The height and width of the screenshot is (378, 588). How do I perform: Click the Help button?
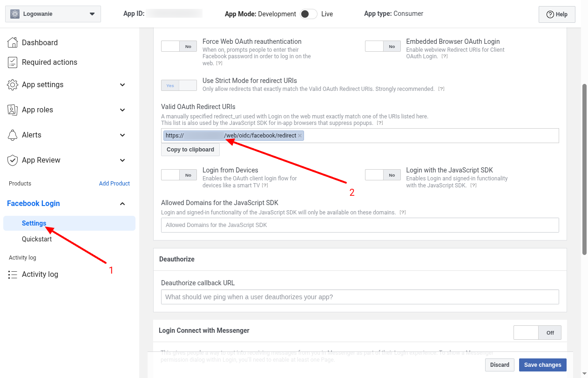coord(557,14)
